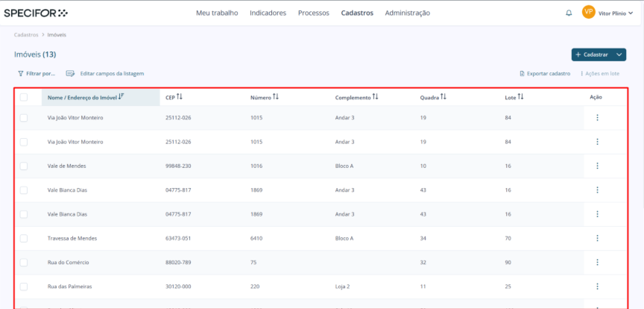Click Quadra value 32

(x=423, y=262)
